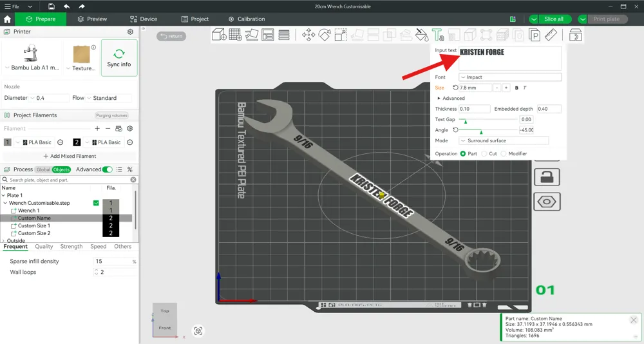This screenshot has width=644, height=344.
Task: Reset the text angle value
Action: [x=455, y=130]
